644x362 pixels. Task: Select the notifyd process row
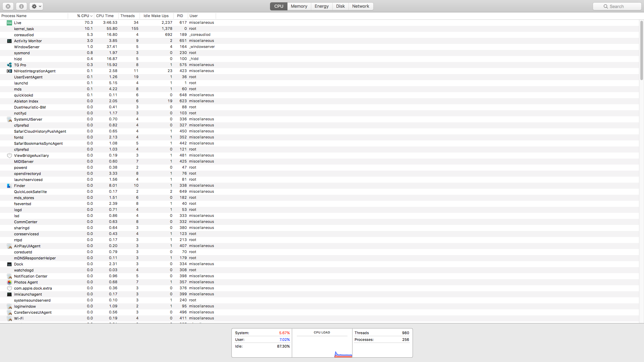319,113
